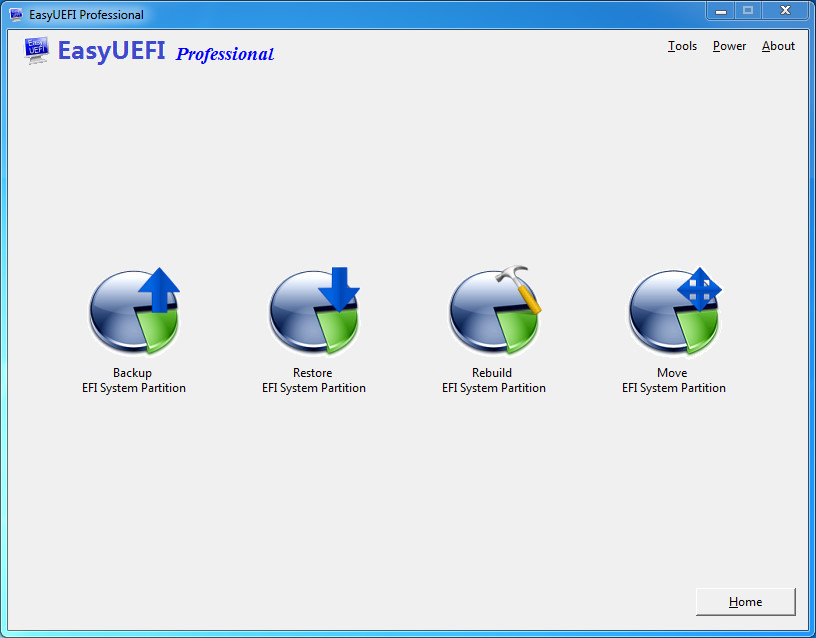816x638 pixels.
Task: Click the EasyUEFI logo icon in header
Action: (36, 50)
